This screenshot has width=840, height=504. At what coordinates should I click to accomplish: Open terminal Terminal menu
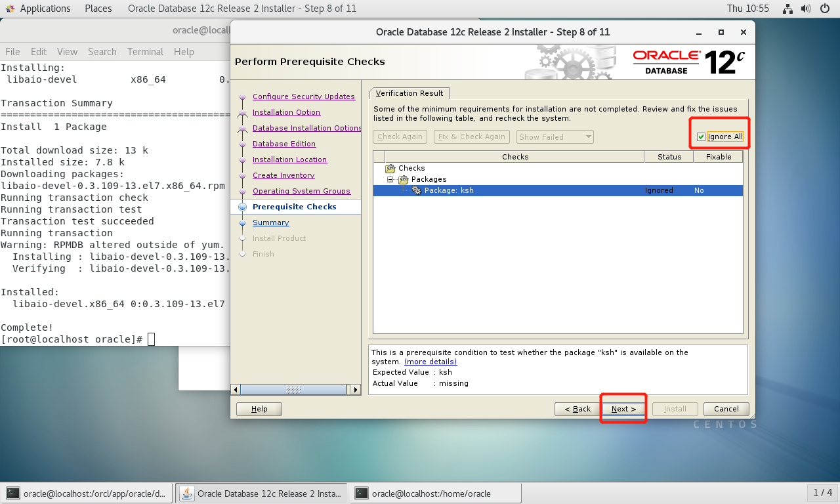click(145, 52)
